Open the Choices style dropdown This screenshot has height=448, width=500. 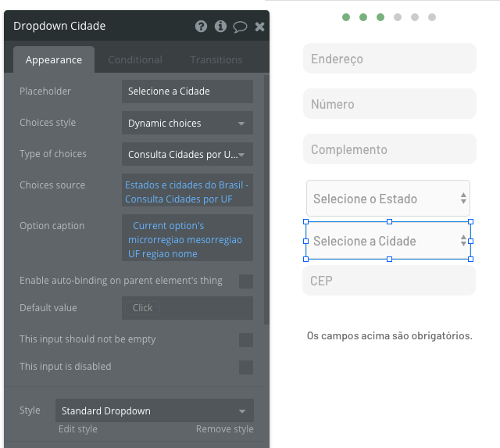coord(187,123)
